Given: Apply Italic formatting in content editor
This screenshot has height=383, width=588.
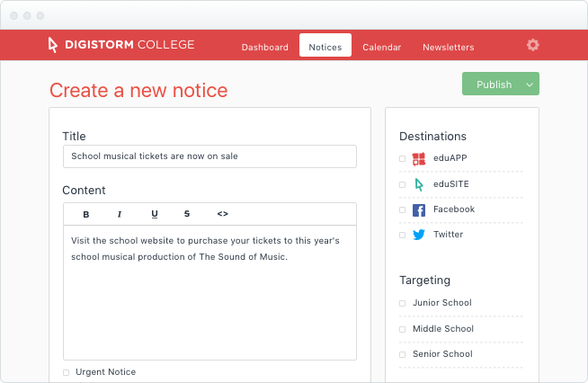Looking at the screenshot, I should (x=120, y=214).
